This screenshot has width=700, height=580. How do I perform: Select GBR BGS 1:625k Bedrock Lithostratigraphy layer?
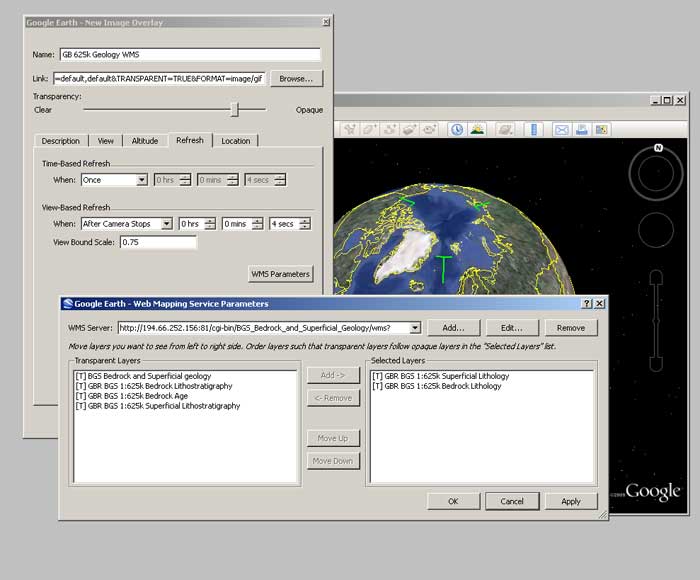click(154, 386)
